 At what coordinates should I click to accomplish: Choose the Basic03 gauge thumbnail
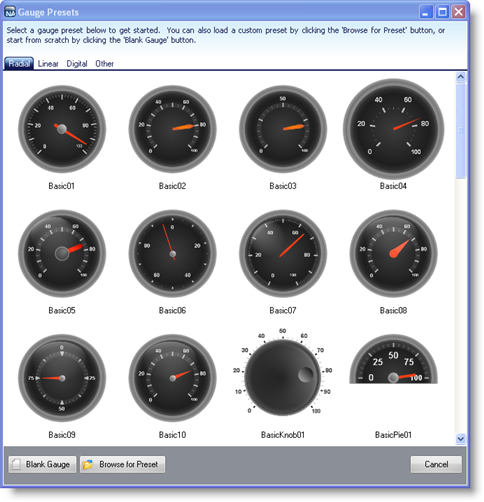283,129
